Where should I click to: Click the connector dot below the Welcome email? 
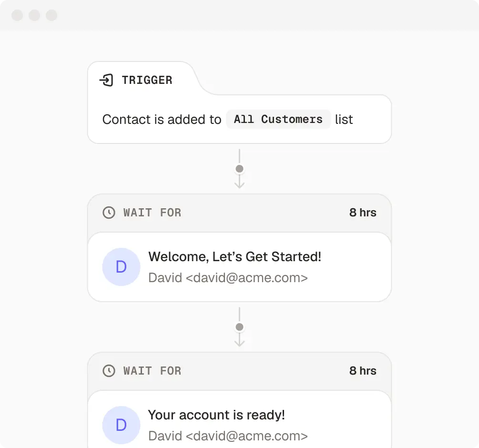(240, 327)
